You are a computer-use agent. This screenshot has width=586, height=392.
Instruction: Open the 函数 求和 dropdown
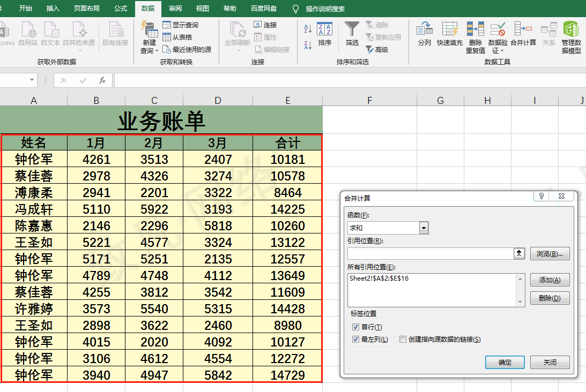click(x=424, y=228)
